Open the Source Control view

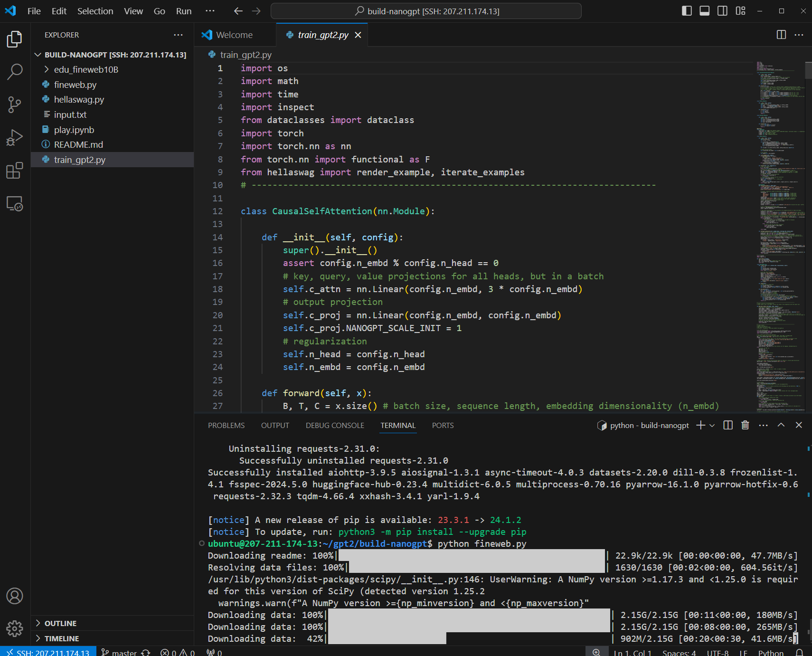point(15,105)
